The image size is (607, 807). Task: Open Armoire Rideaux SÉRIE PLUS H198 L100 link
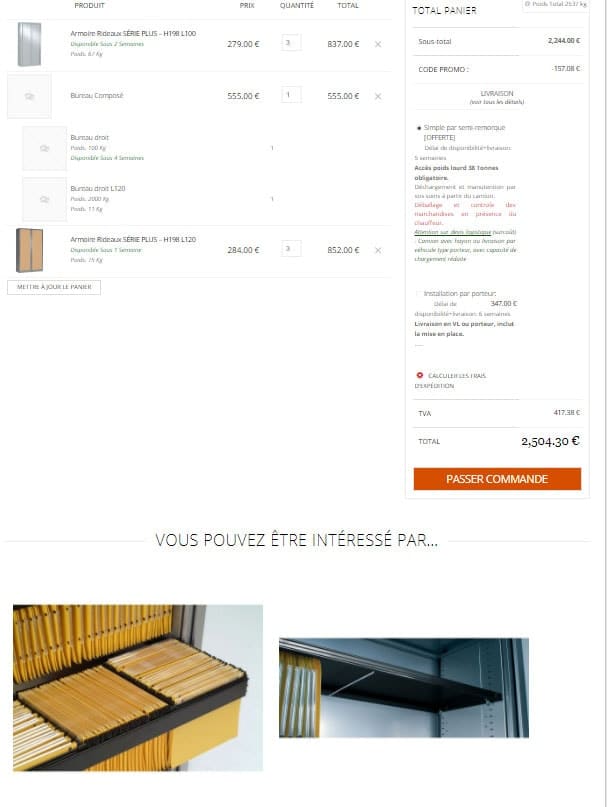click(133, 33)
